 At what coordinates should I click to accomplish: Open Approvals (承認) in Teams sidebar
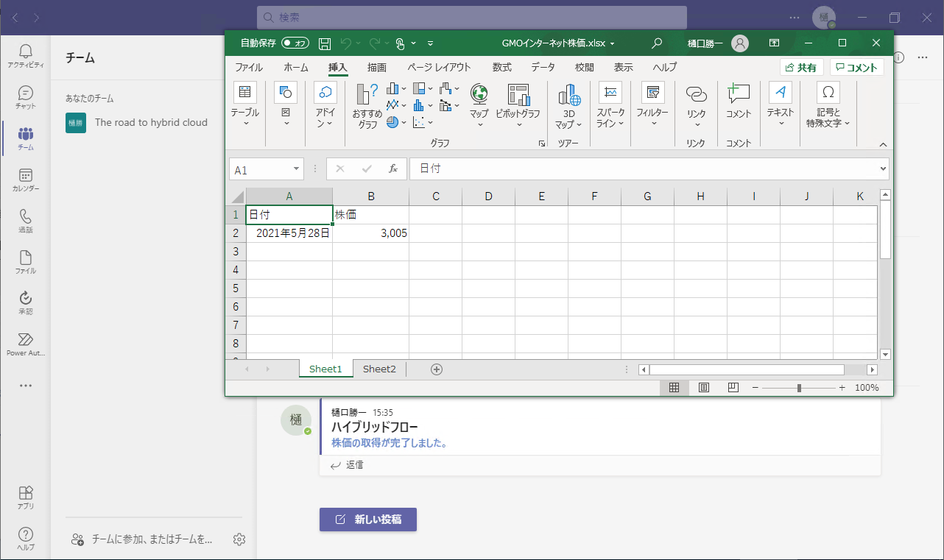pos(26,302)
